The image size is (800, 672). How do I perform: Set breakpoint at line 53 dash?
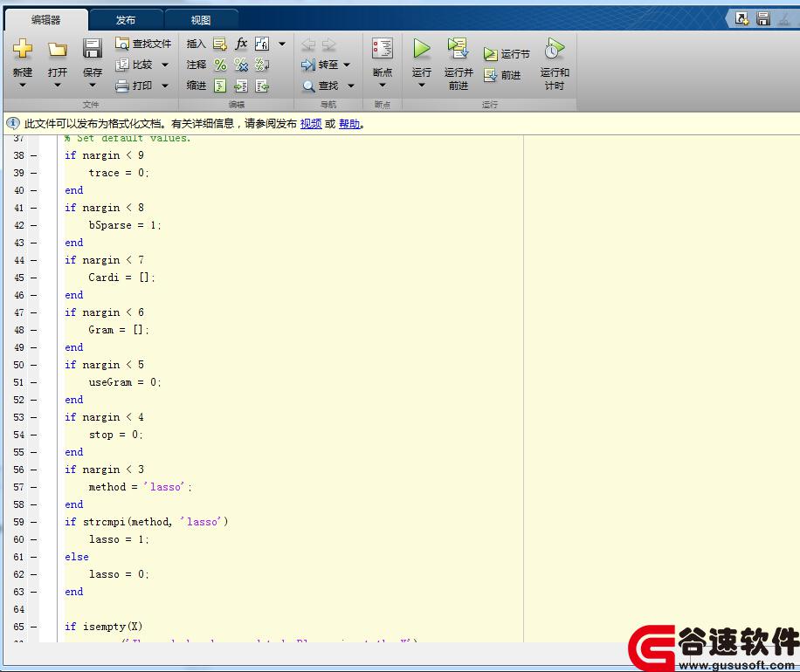34,417
